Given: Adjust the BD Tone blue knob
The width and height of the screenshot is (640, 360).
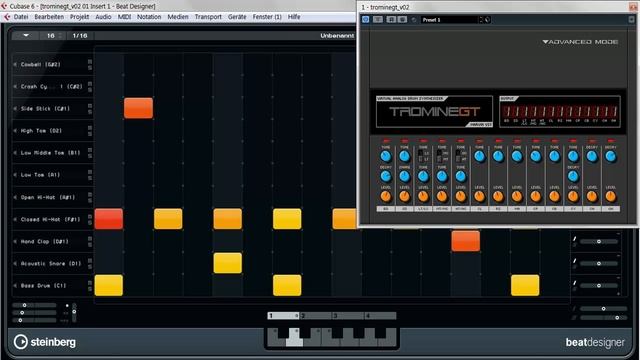Looking at the screenshot, I should coord(386,156).
